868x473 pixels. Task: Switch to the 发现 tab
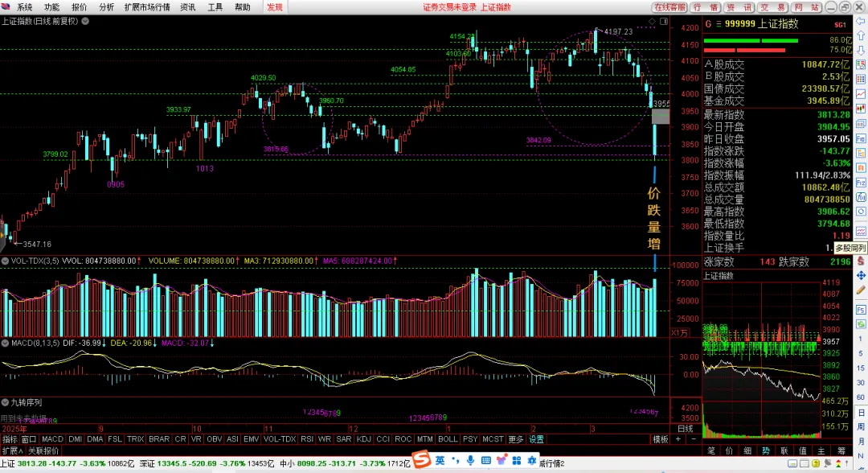pos(275,7)
